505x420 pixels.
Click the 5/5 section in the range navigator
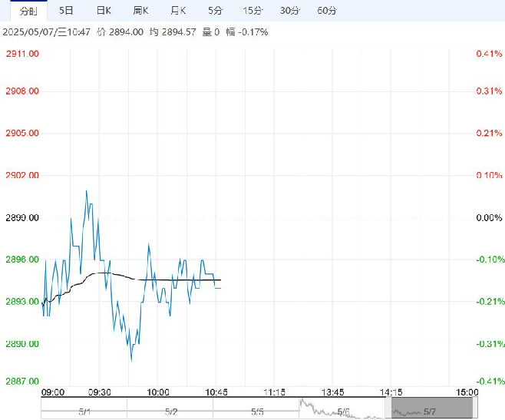pyautogui.click(x=256, y=408)
